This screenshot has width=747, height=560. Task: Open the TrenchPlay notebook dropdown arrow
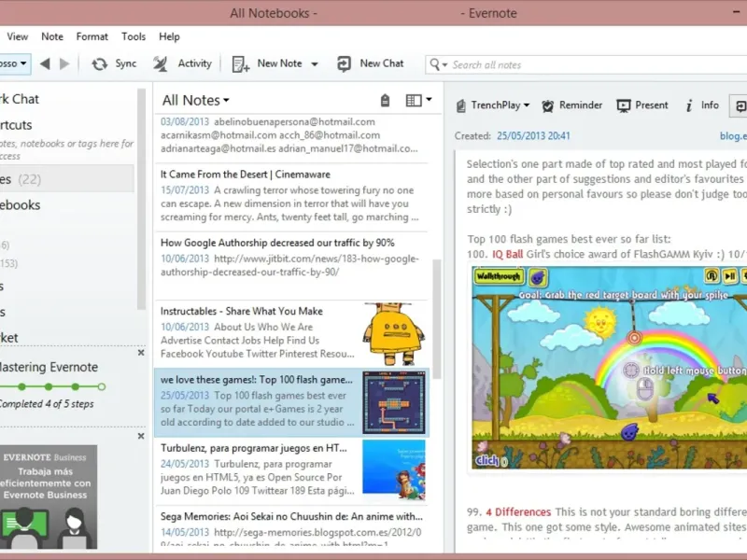click(x=527, y=105)
